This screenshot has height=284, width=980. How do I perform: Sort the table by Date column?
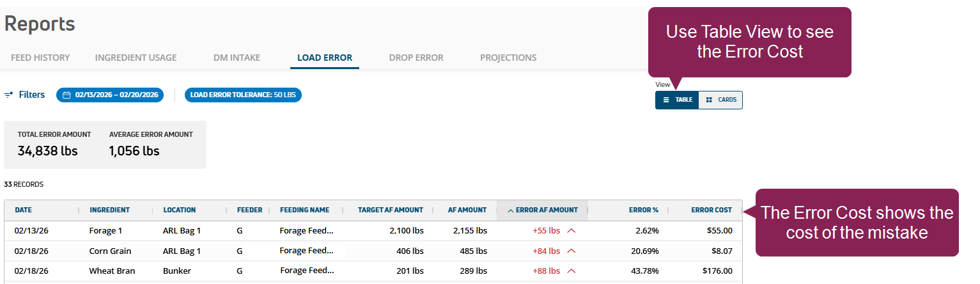point(24,210)
